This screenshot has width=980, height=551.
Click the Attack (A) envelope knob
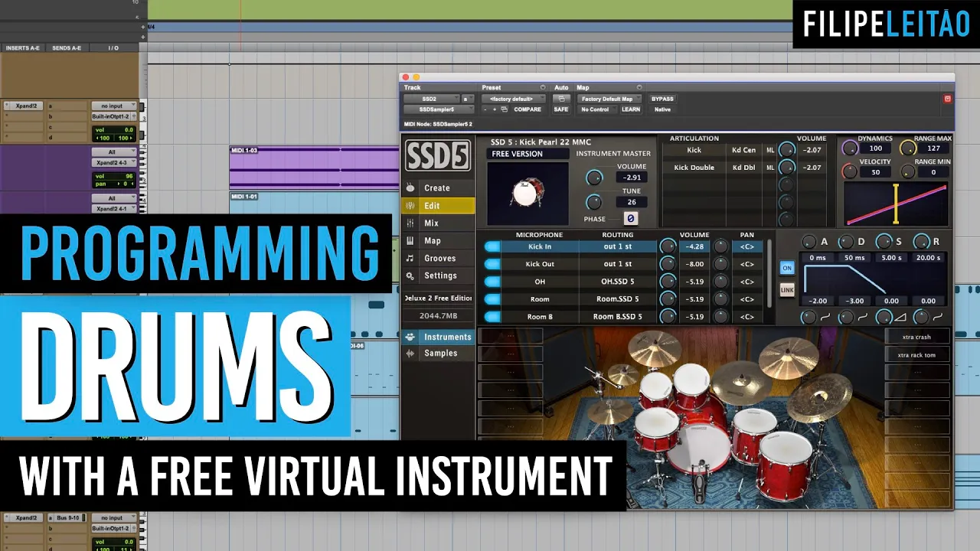coord(808,241)
